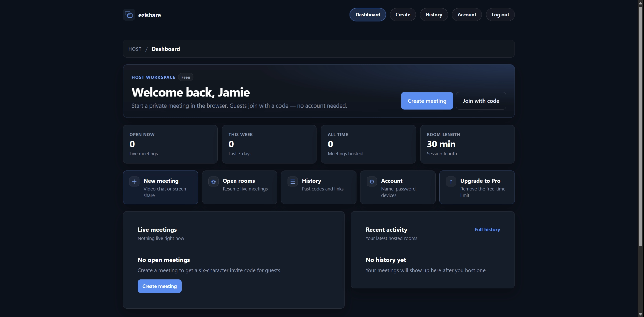The height and width of the screenshot is (317, 644).
Task: Click the HOST WORKSPACE label
Action: tap(153, 77)
